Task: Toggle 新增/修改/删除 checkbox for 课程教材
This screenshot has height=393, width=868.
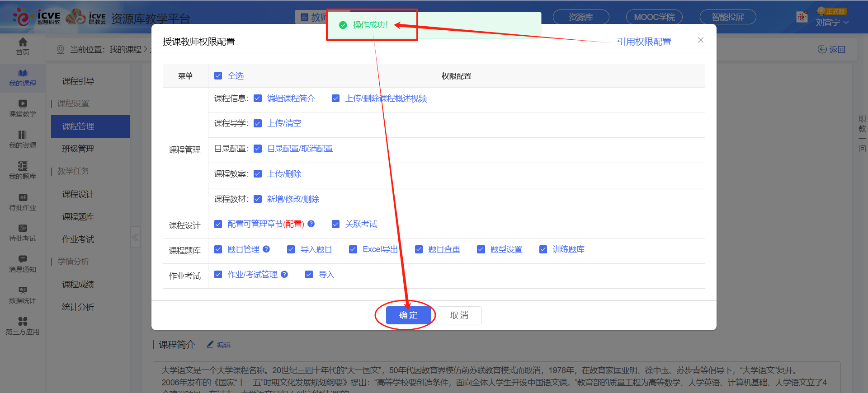Action: (x=258, y=199)
